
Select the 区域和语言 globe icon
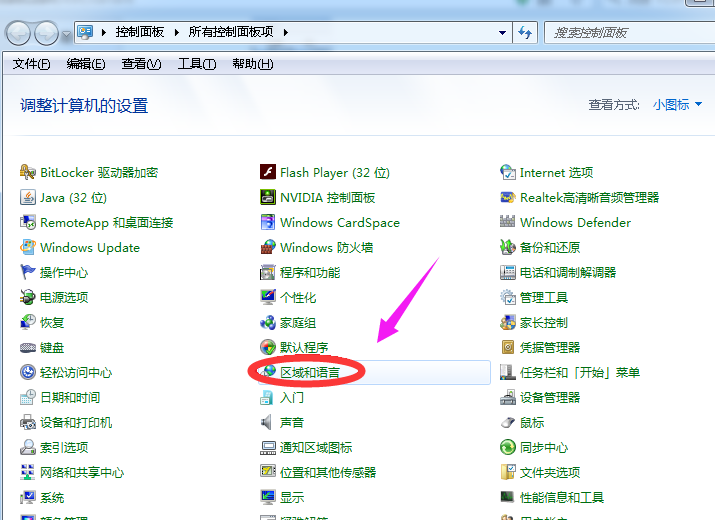[268, 372]
